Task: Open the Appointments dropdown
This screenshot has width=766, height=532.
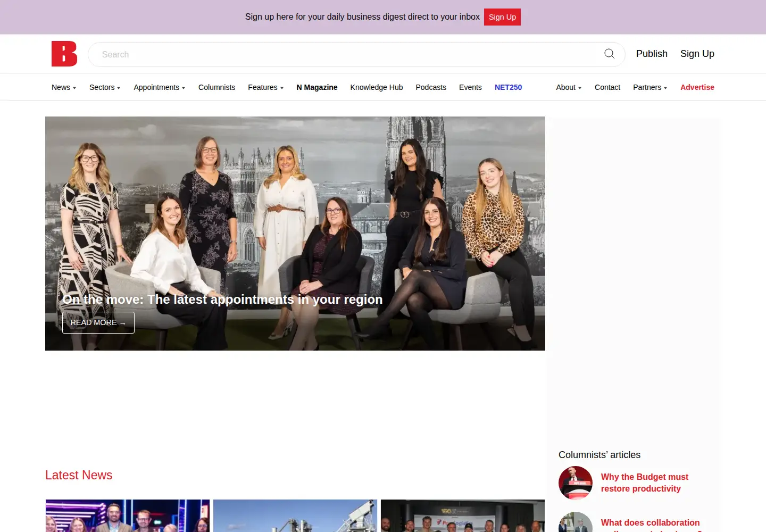Action: [x=160, y=87]
